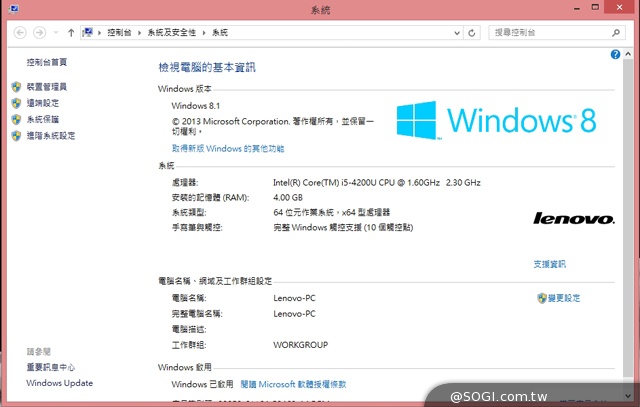Click shield icon beside 進階系統設定

(x=16, y=136)
